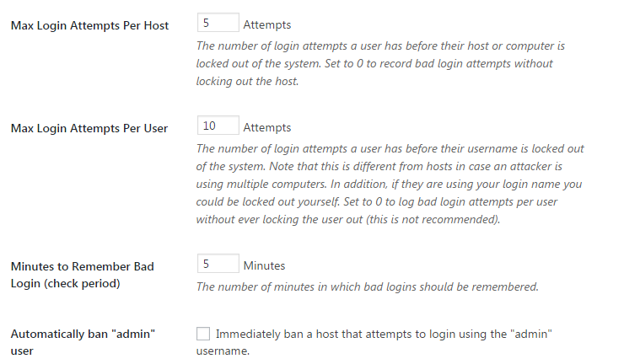Image resolution: width=624 pixels, height=364 pixels.
Task: Click "Attempts" unit beside the Per Host field
Action: 266,25
